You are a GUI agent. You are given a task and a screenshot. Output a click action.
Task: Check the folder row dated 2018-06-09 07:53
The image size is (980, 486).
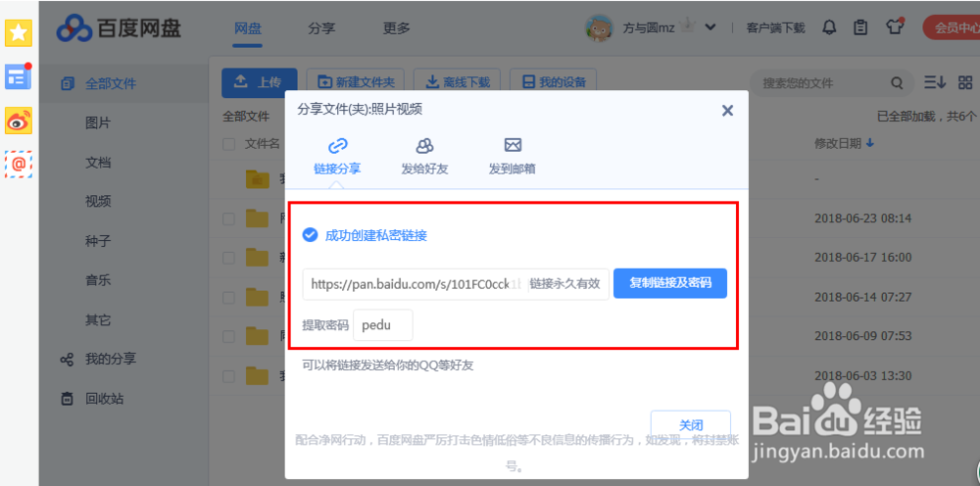[x=228, y=337]
